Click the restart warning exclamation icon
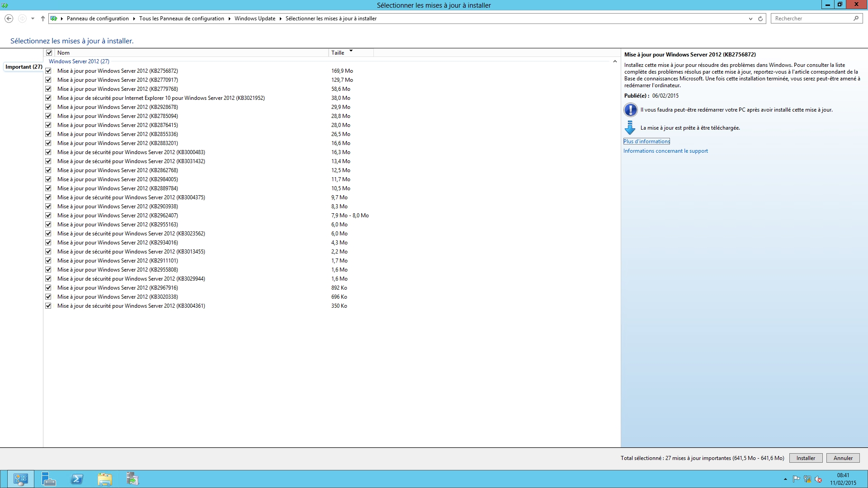The image size is (868, 488). (631, 110)
